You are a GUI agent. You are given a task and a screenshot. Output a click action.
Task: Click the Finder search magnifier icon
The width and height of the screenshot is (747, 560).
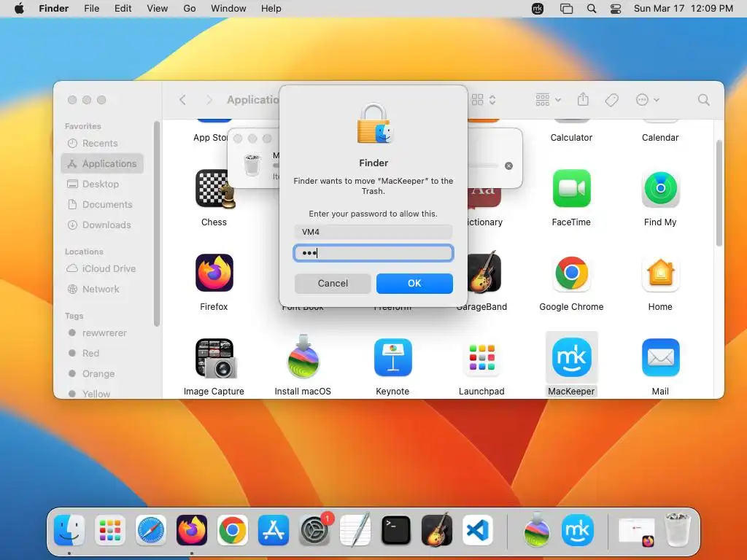[703, 99]
